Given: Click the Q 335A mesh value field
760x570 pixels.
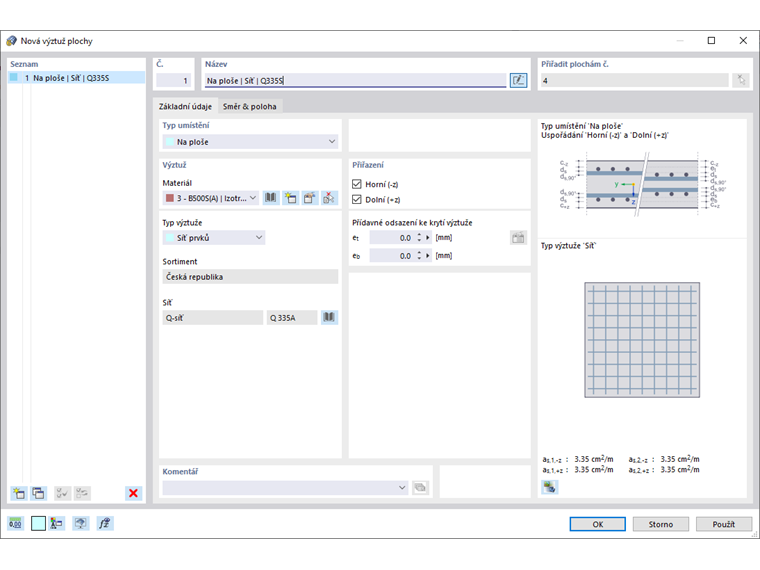Looking at the screenshot, I should [x=292, y=317].
